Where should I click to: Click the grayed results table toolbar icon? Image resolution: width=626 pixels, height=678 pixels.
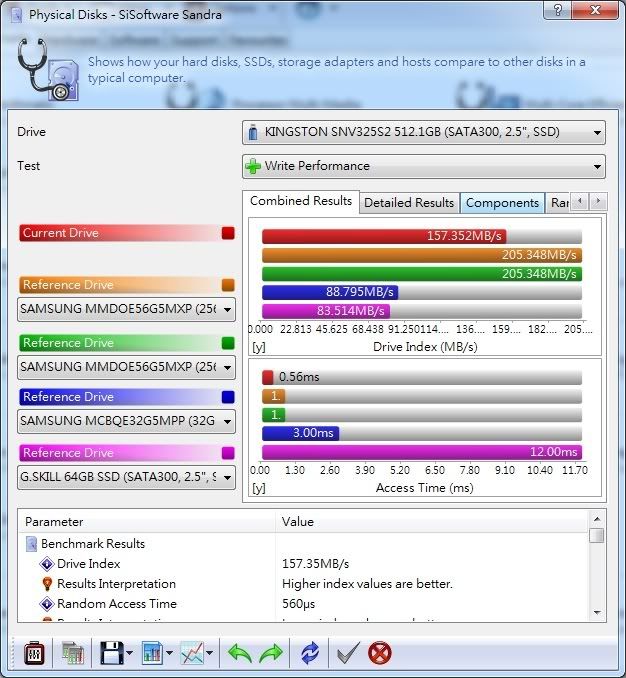(x=73, y=653)
